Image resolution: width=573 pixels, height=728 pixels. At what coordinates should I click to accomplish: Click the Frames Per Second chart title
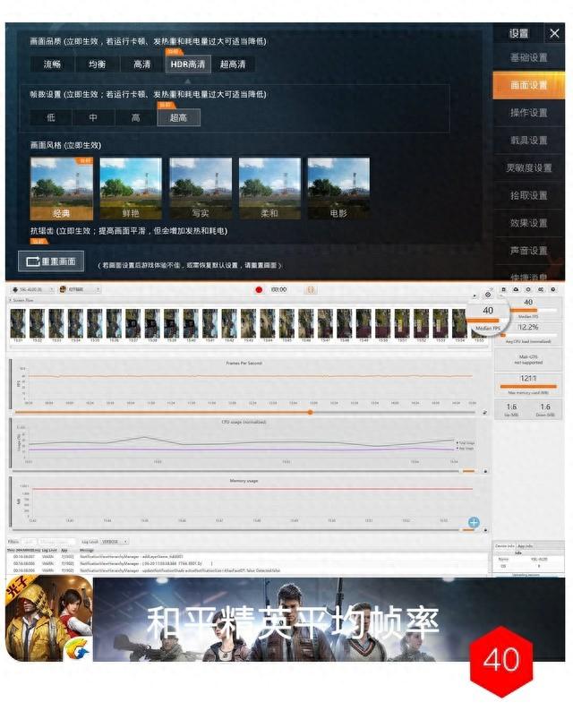244,363
